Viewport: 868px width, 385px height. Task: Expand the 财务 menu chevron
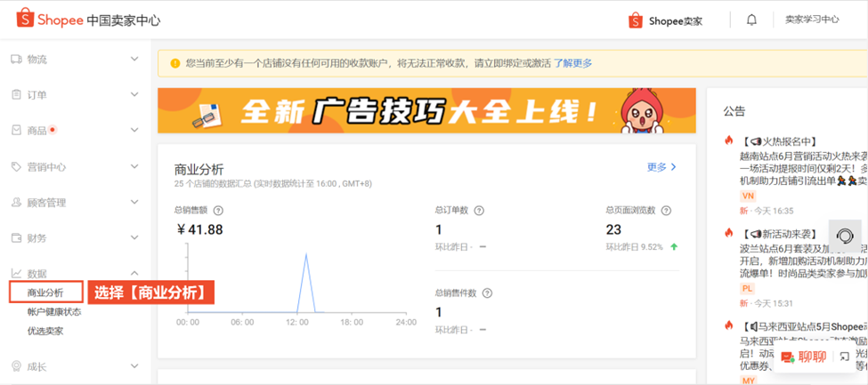(134, 238)
